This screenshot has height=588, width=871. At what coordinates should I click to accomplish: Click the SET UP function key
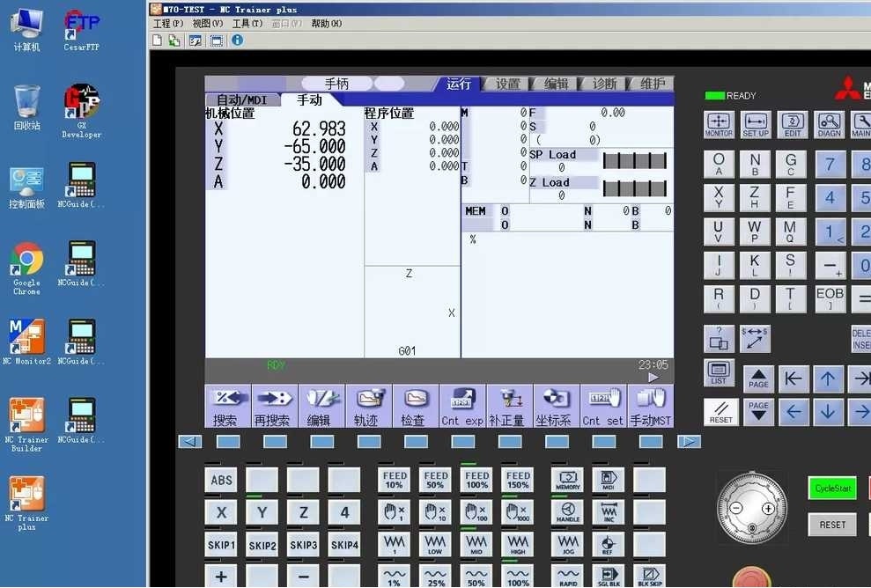coord(756,124)
